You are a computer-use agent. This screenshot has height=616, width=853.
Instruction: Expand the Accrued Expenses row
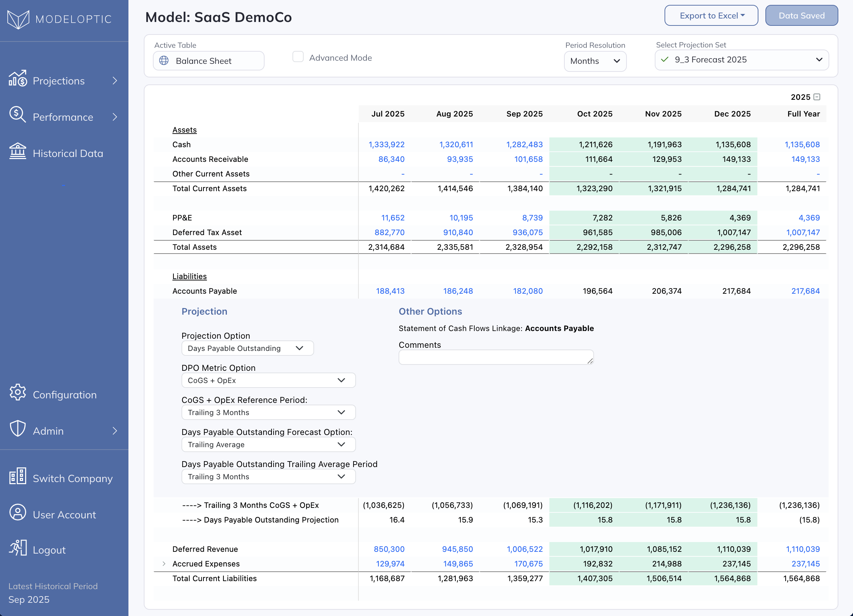pyautogui.click(x=164, y=564)
